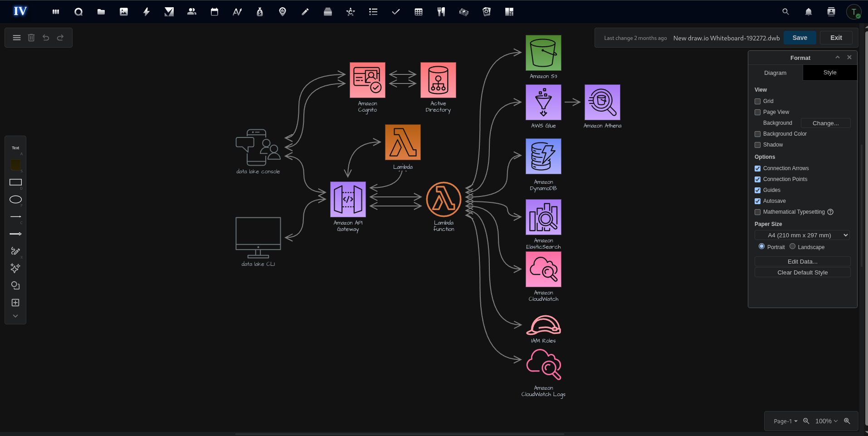Disable the Connection Arrows option
Screen dimensions: 868x436
pyautogui.click(x=758, y=168)
